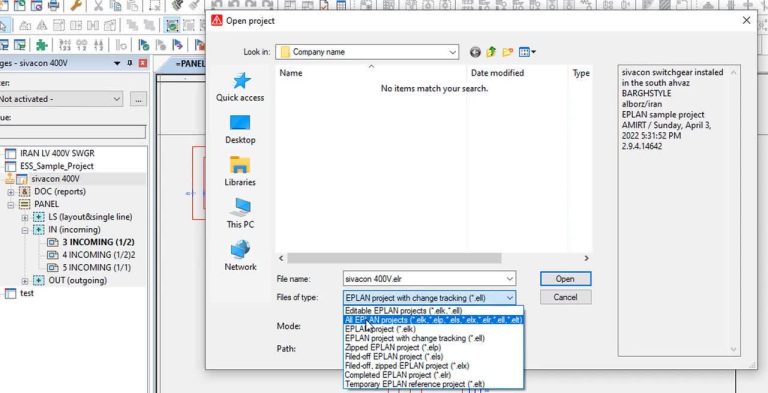768x393 pixels.
Task: Go back to last folder visited
Action: pyautogui.click(x=475, y=52)
